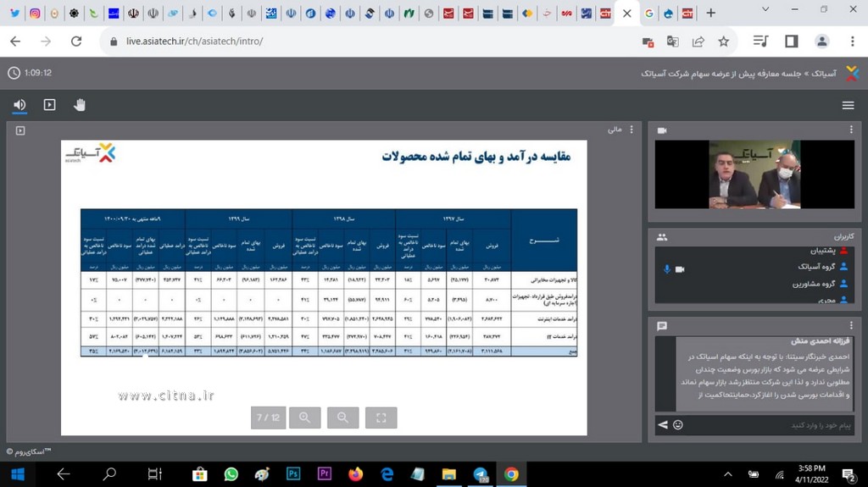Click the camera icon in the video panel header
Viewport: 868px width, 487px height.
pyautogui.click(x=662, y=130)
